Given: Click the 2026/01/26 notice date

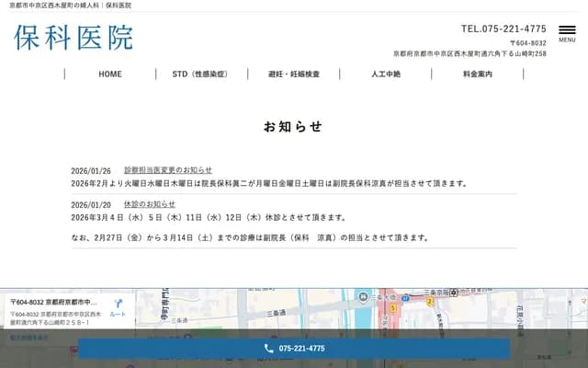Looking at the screenshot, I should pos(91,170).
